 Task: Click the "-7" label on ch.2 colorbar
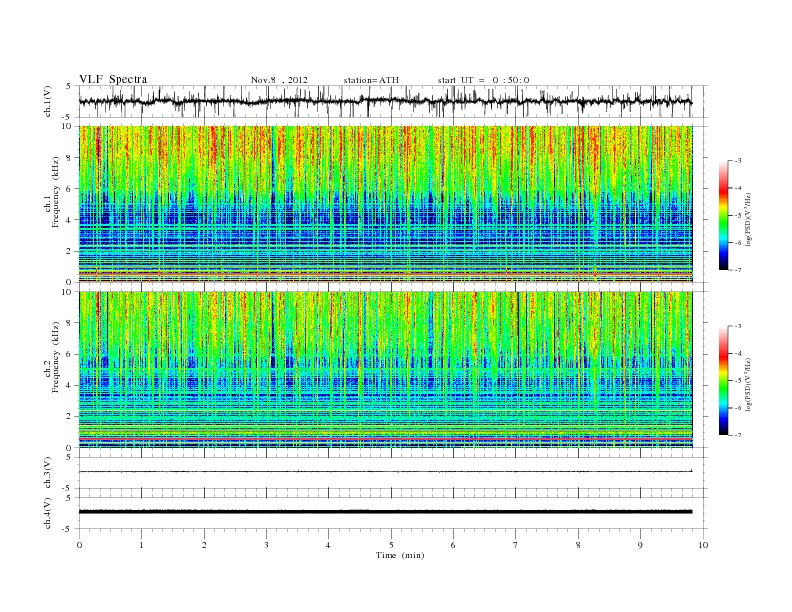(737, 435)
